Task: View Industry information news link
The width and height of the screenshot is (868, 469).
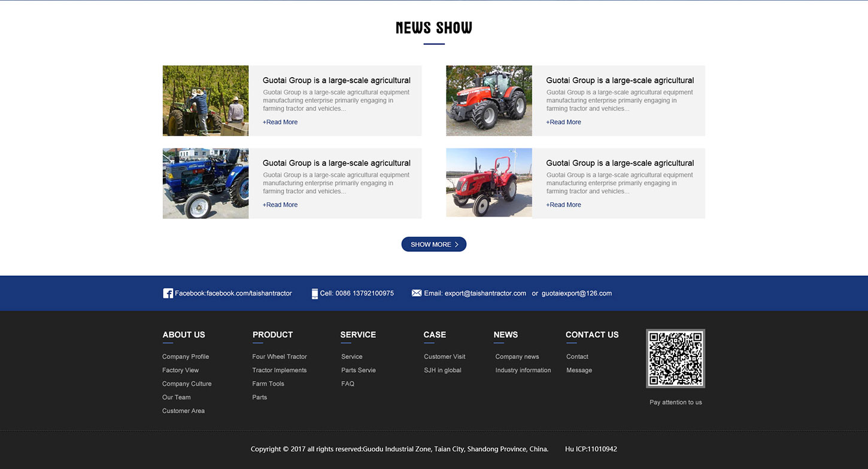Action: tap(523, 370)
